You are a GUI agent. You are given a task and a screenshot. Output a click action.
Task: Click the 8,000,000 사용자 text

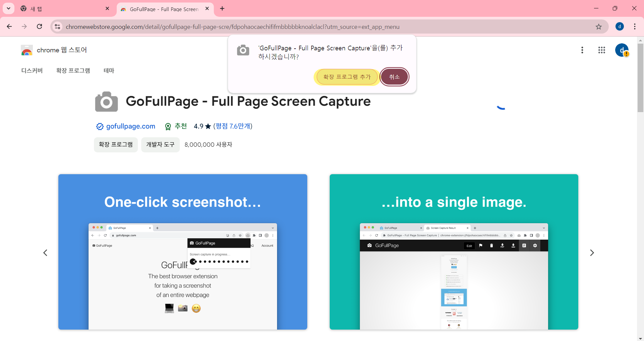tap(208, 145)
